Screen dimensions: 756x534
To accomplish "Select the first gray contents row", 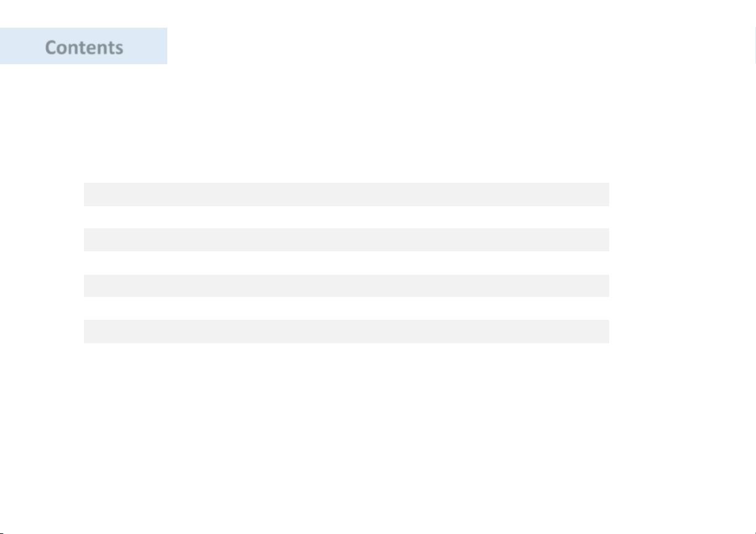I will [x=346, y=194].
